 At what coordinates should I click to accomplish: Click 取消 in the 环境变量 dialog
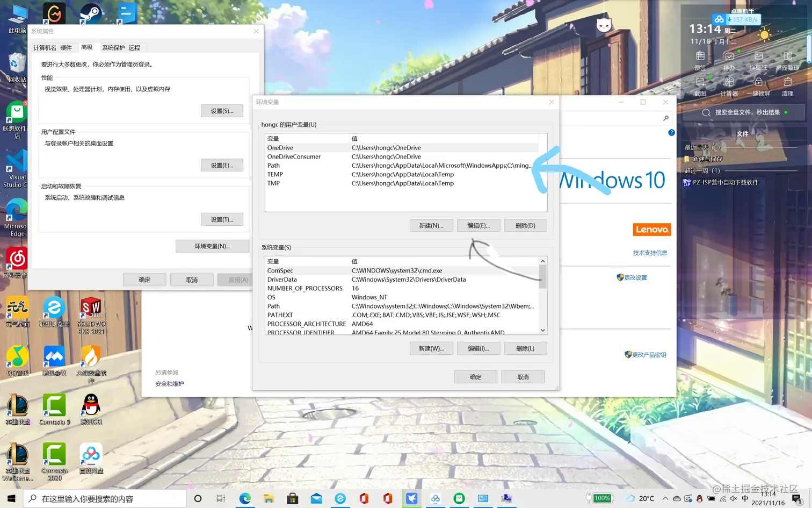tap(523, 377)
